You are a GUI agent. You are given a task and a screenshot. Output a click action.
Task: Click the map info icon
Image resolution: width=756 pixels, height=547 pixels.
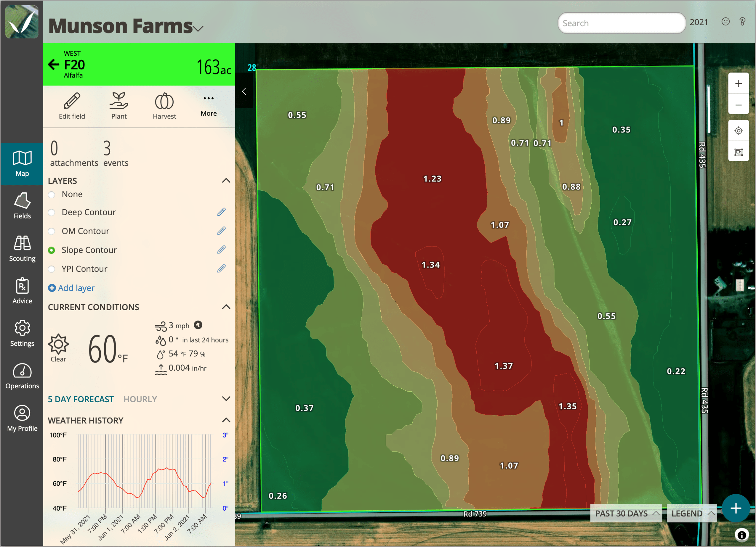[x=742, y=535]
